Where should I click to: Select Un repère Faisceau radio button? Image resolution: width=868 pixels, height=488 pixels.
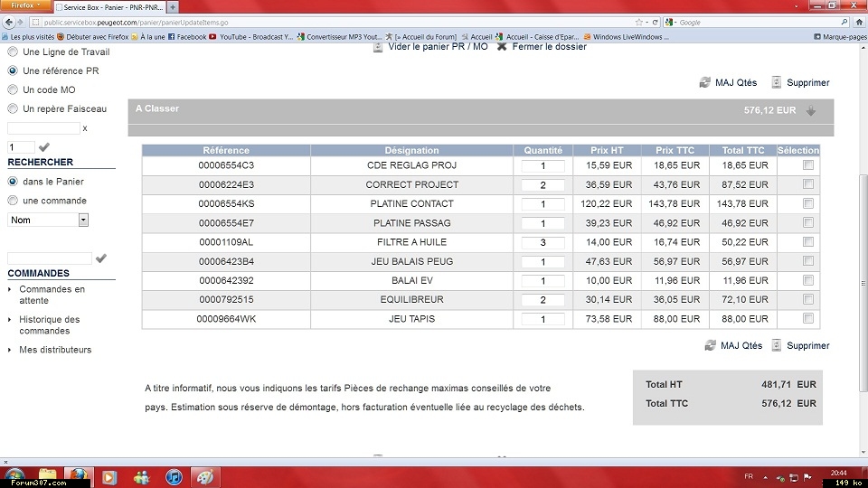(13, 109)
